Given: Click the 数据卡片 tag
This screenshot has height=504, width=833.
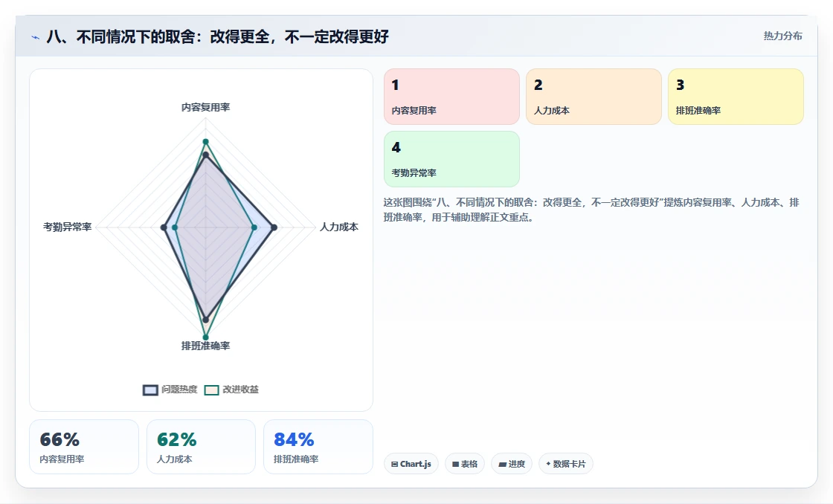Looking at the screenshot, I should [566, 464].
